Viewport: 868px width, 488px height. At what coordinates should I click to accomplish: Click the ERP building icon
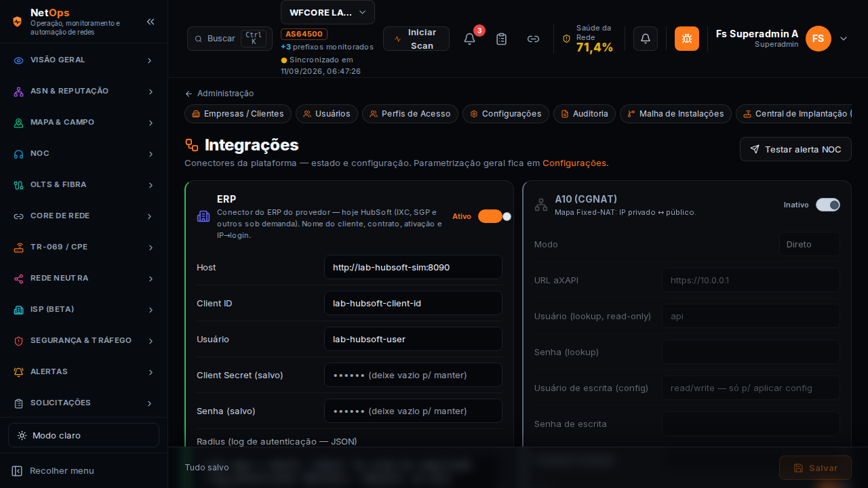tap(203, 216)
